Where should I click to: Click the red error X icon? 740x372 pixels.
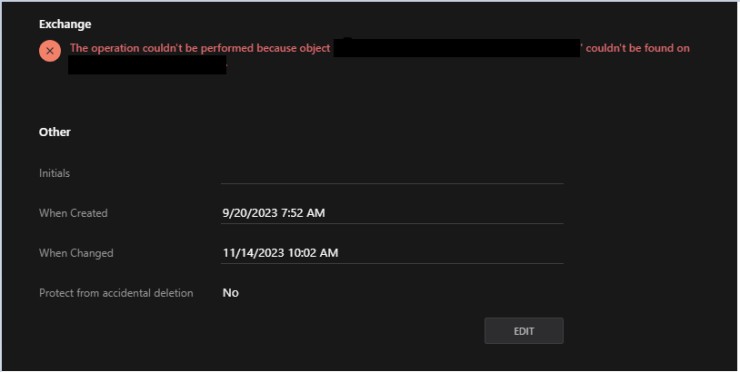tap(50, 51)
